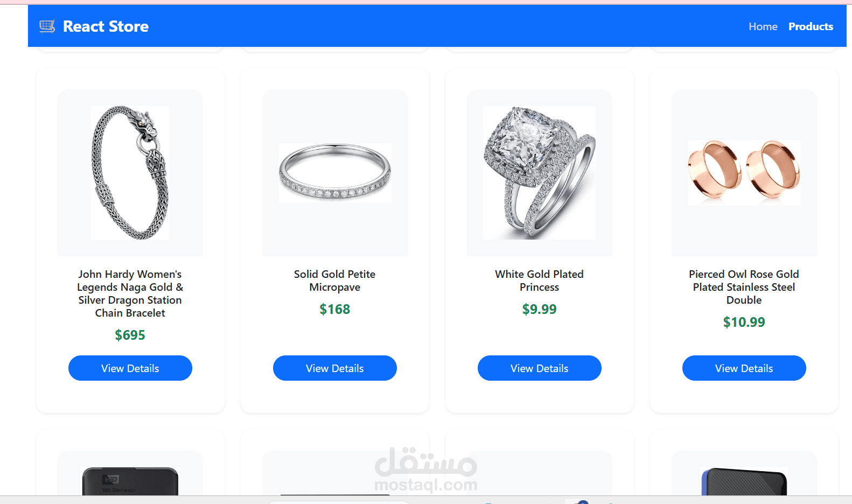This screenshot has height=504, width=852.
Task: Click the Solid Gold Petite Micropave title
Action: point(335,281)
